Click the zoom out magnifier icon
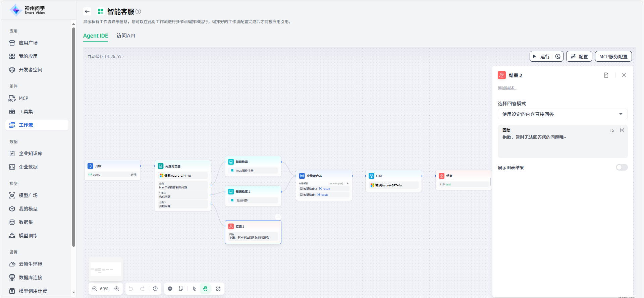The width and height of the screenshot is (644, 298). [95, 289]
